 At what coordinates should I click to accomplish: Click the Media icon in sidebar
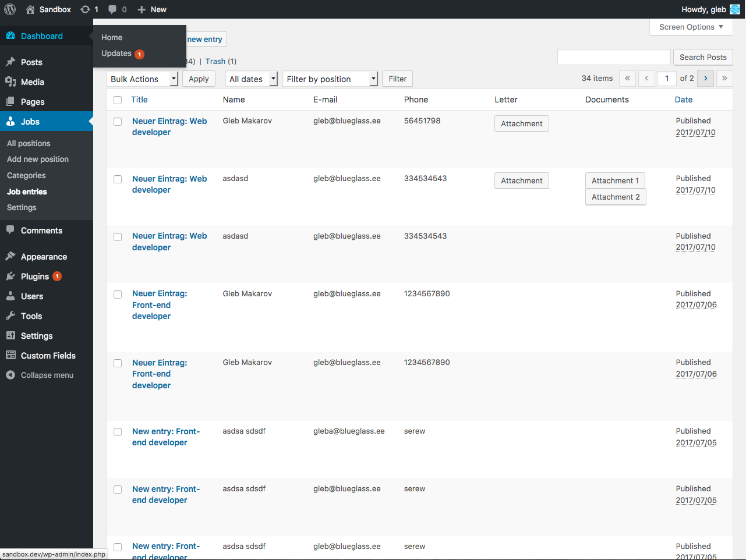point(10,82)
